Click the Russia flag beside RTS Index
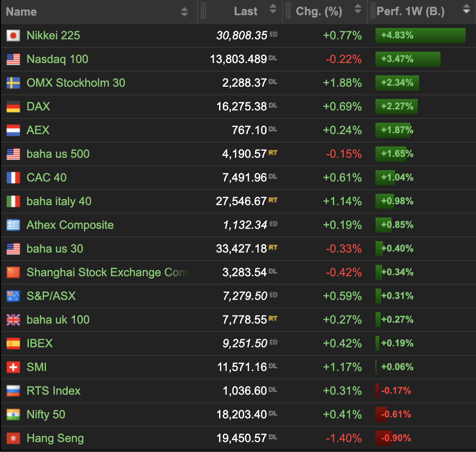This screenshot has height=452, width=476. coord(13,391)
